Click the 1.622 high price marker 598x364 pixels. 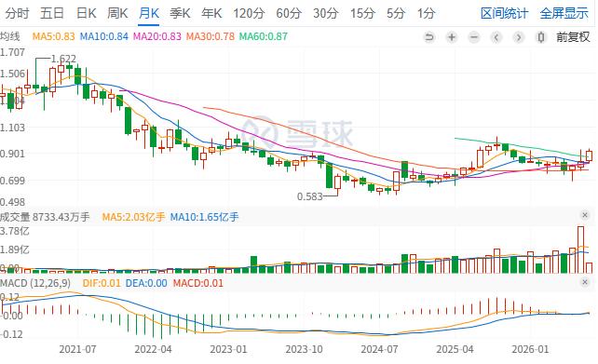point(63,59)
